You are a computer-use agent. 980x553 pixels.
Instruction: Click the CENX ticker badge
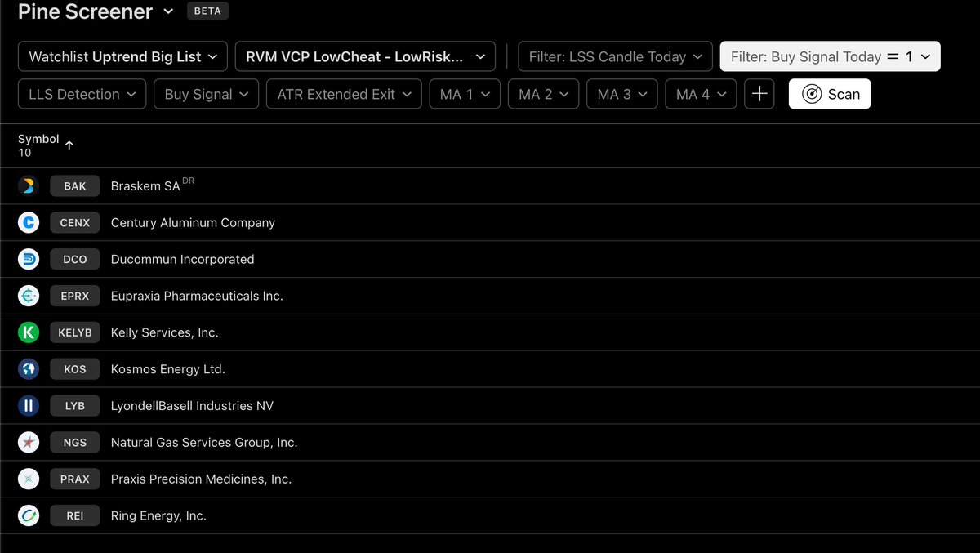(x=75, y=222)
